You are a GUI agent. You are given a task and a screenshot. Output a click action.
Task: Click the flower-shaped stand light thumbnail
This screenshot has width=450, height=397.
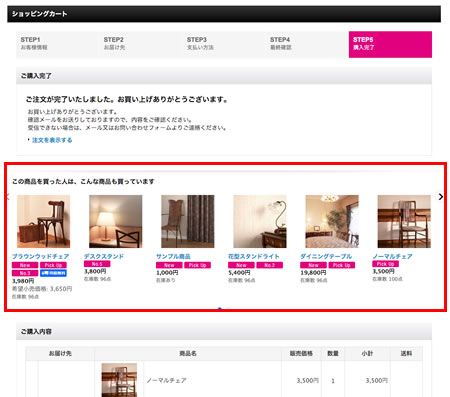coord(260,221)
